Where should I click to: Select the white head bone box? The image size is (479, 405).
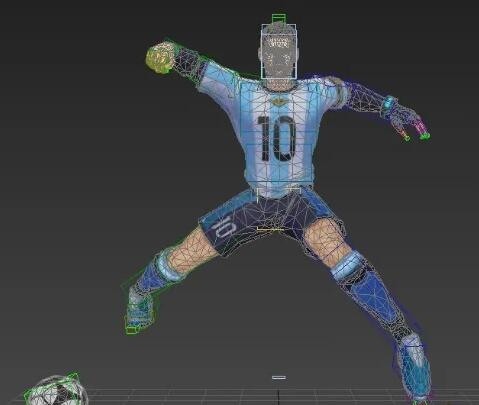[x=278, y=51]
